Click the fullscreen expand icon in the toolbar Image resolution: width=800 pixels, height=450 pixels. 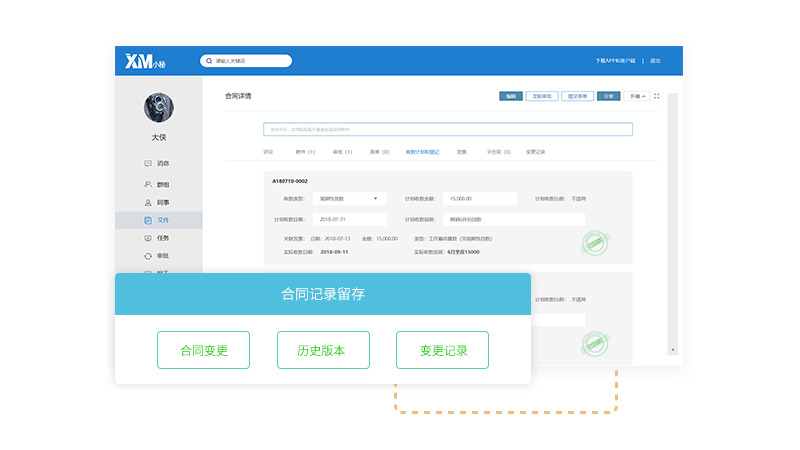tap(657, 96)
